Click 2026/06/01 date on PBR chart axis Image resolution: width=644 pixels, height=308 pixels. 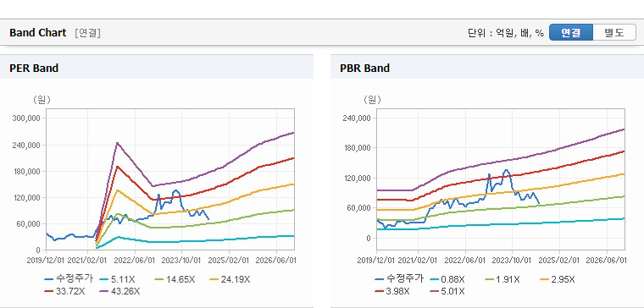pyautogui.click(x=607, y=260)
